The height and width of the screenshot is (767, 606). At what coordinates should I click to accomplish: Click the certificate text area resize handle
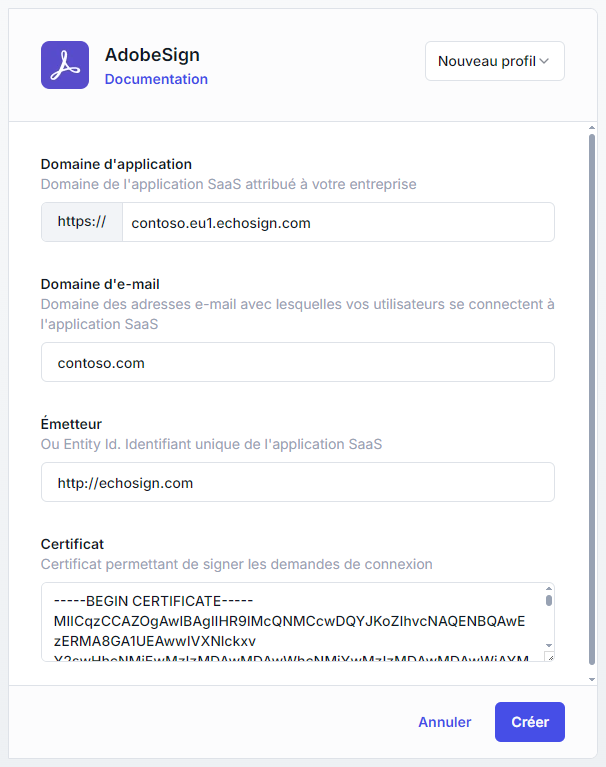(549, 657)
